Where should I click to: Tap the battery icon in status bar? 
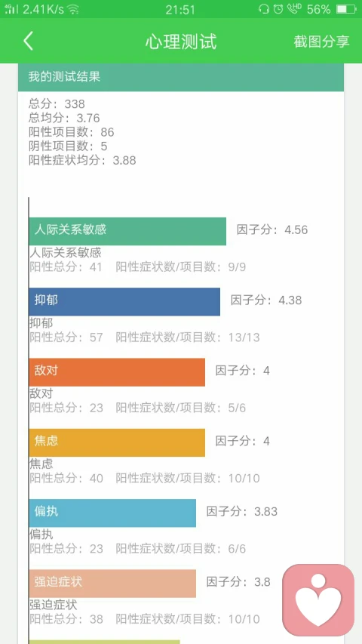pos(346,9)
